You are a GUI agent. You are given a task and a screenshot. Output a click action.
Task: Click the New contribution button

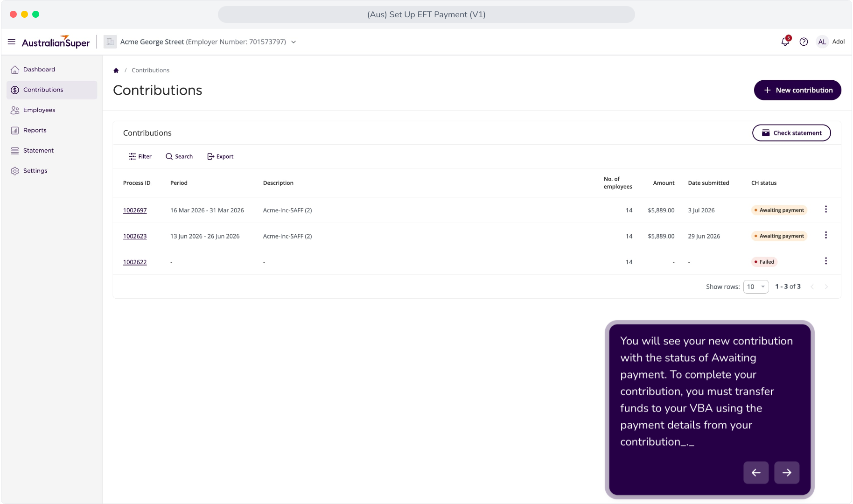tap(797, 90)
